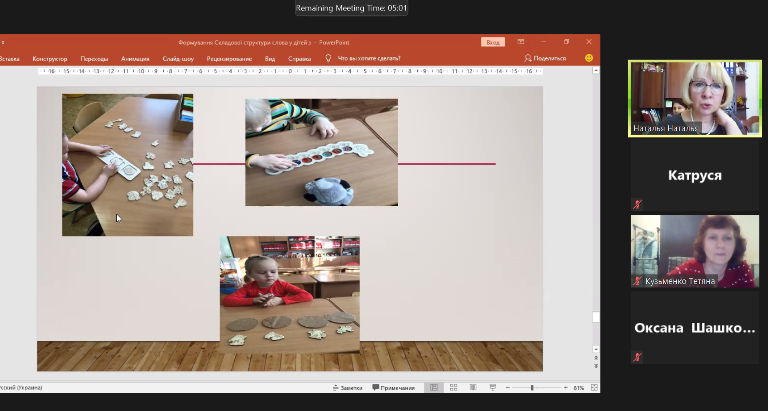Viewport: 768px width, 411px height.
Task: Click the muted microphone icon for Катруся
Action: point(637,204)
